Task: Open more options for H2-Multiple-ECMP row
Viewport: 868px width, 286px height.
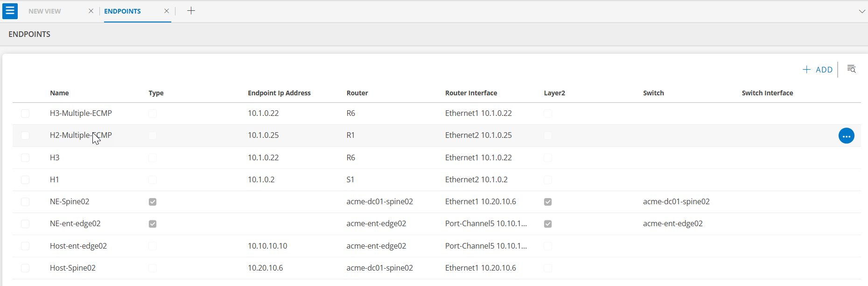Action: (x=846, y=136)
